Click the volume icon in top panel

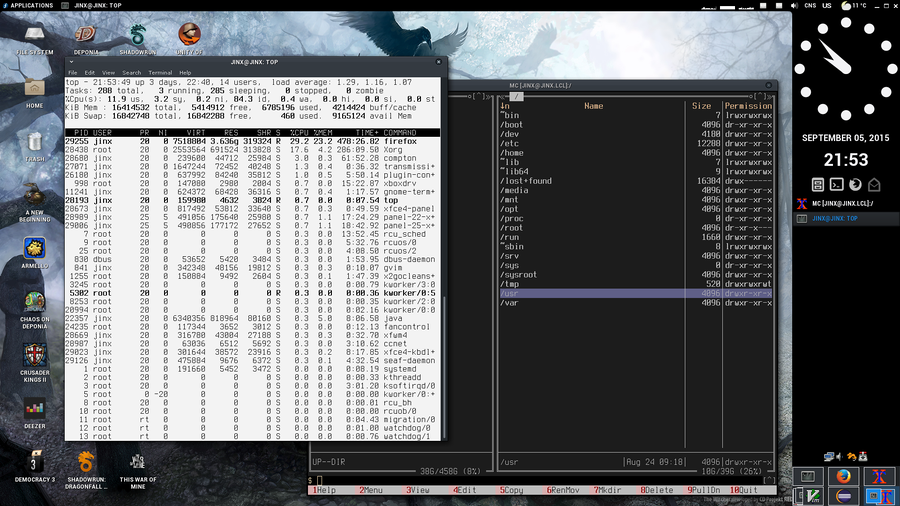(x=794, y=5)
